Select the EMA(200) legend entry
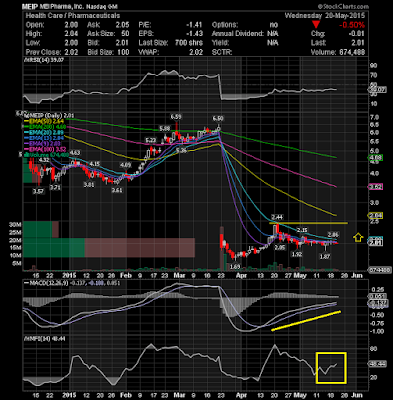Viewport: 393px width, 400px height. click(45, 127)
